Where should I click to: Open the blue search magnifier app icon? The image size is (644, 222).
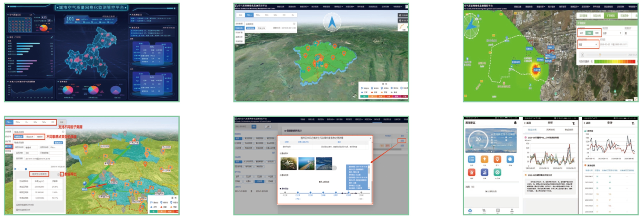(511, 159)
